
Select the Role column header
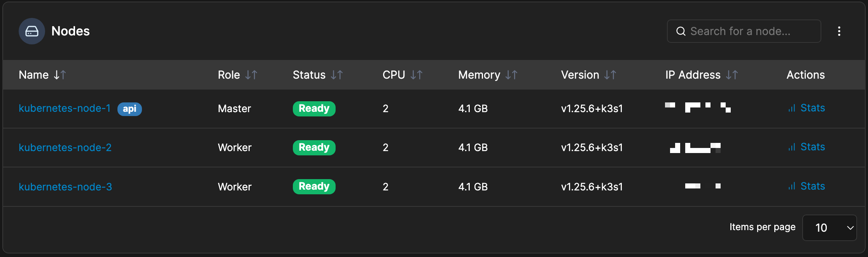pyautogui.click(x=229, y=74)
